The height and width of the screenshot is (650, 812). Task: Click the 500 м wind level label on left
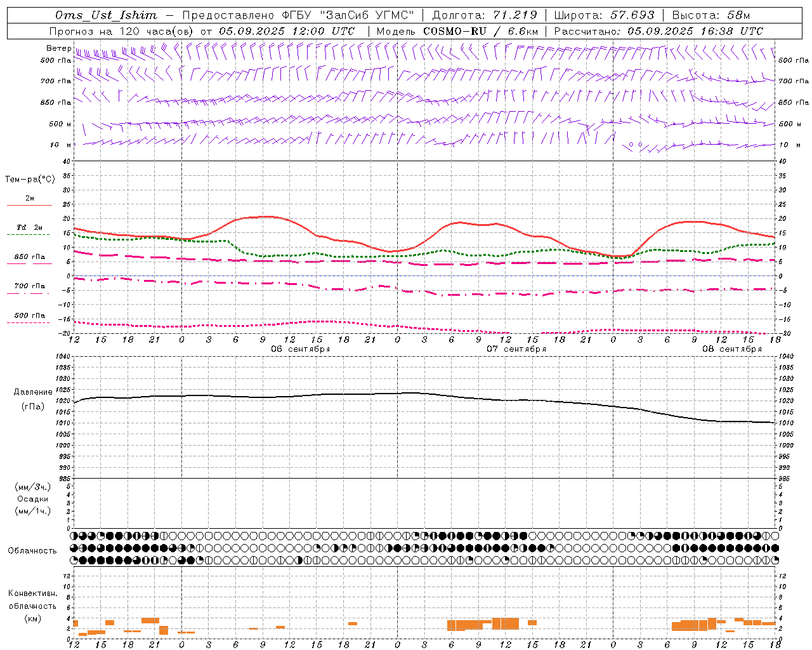click(60, 124)
